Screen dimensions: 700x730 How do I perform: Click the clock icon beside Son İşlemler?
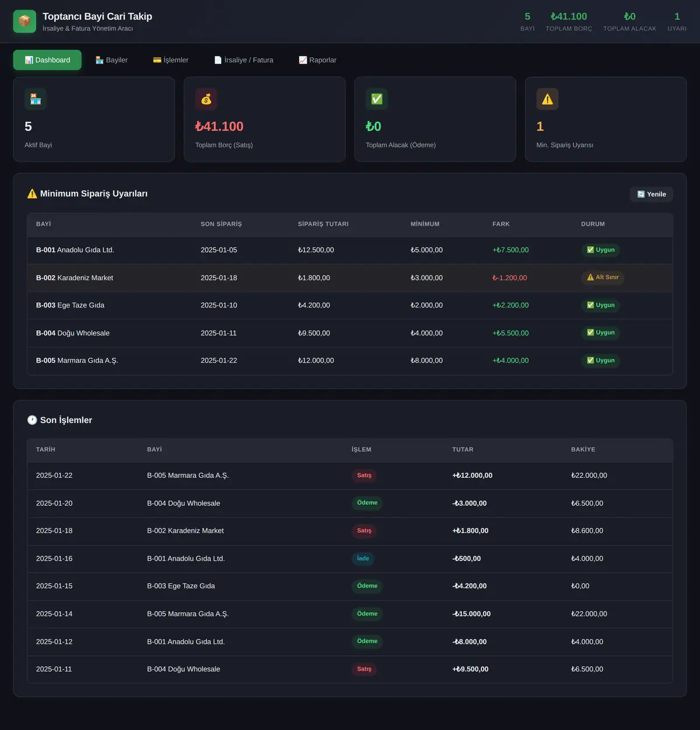tap(32, 420)
